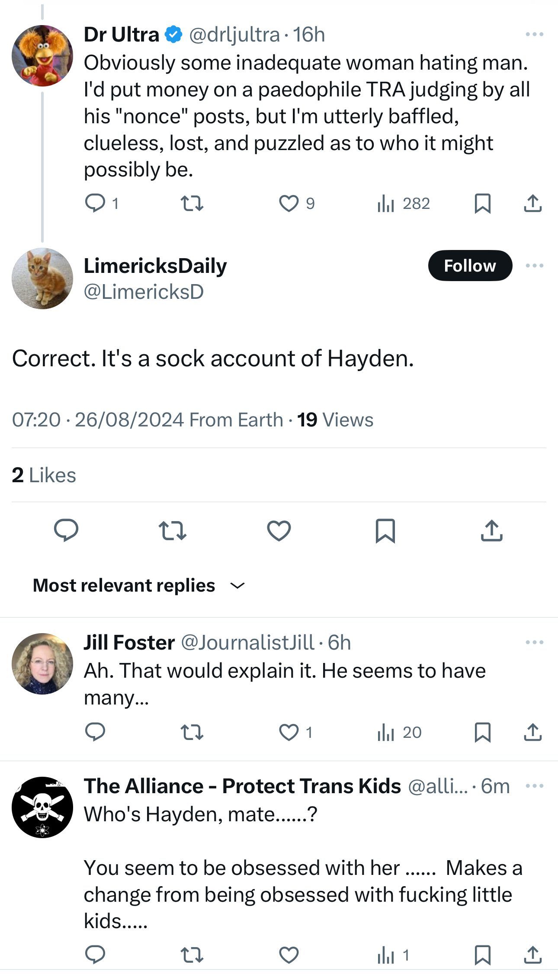The width and height of the screenshot is (558, 980).
Task: Bookmark The Alliance reply
Action: (x=482, y=955)
